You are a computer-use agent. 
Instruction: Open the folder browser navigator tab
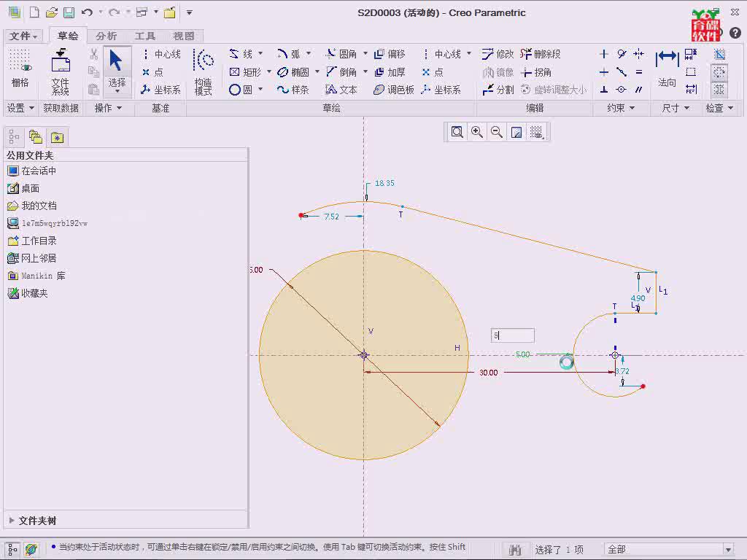tap(36, 138)
